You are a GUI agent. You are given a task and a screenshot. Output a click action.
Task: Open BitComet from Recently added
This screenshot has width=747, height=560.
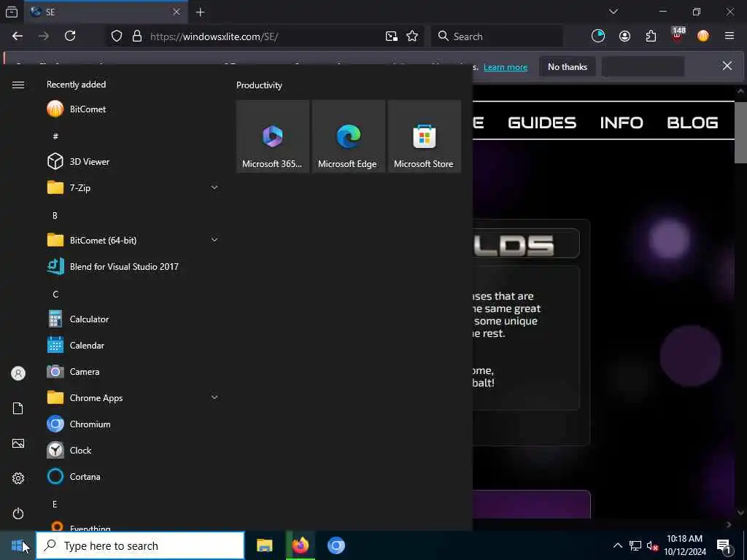point(133,109)
